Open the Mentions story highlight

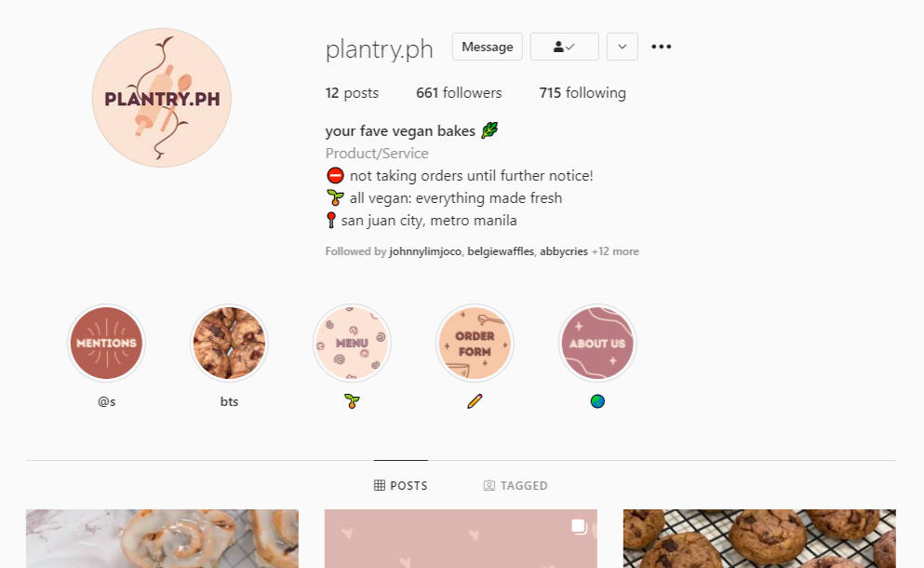tap(106, 343)
